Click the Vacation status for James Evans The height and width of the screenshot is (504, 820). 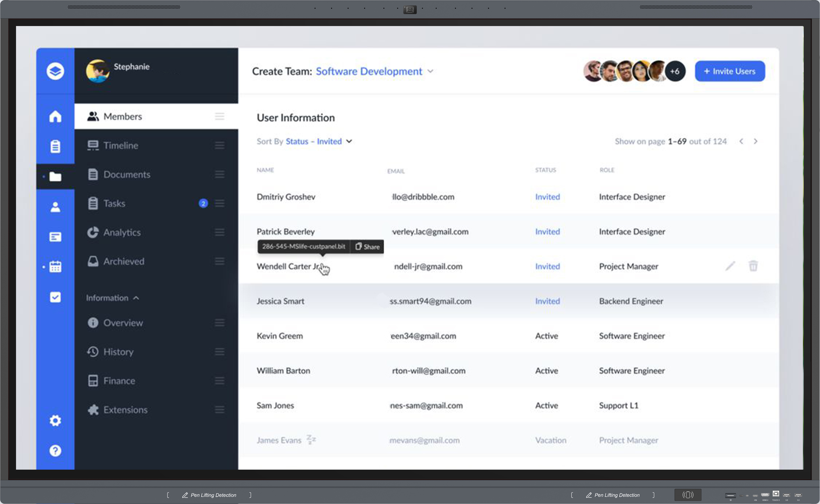(551, 440)
